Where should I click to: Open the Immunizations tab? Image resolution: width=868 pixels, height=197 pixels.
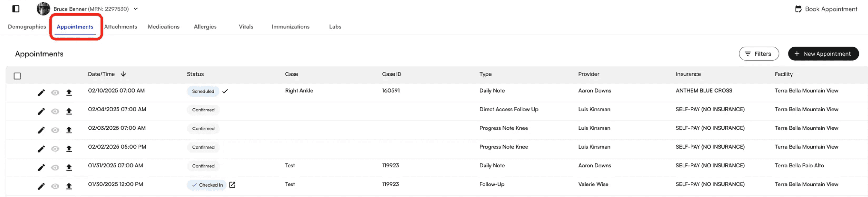coord(291,27)
